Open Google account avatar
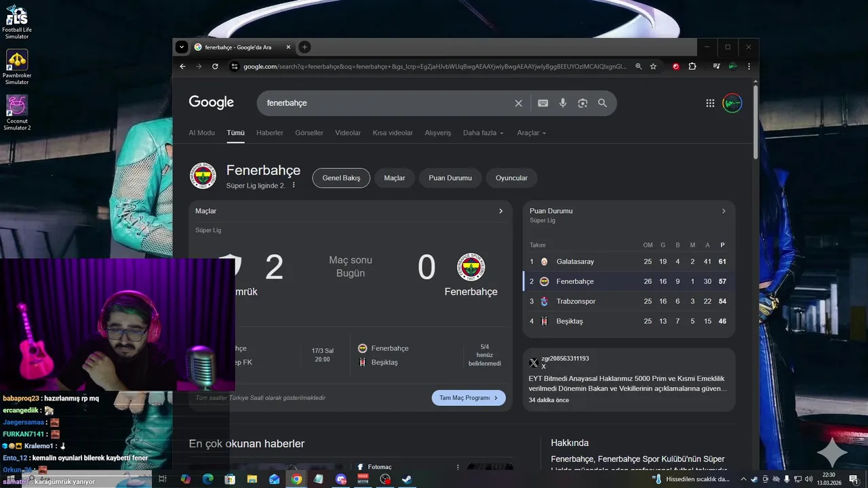This screenshot has width=868, height=488. (732, 103)
